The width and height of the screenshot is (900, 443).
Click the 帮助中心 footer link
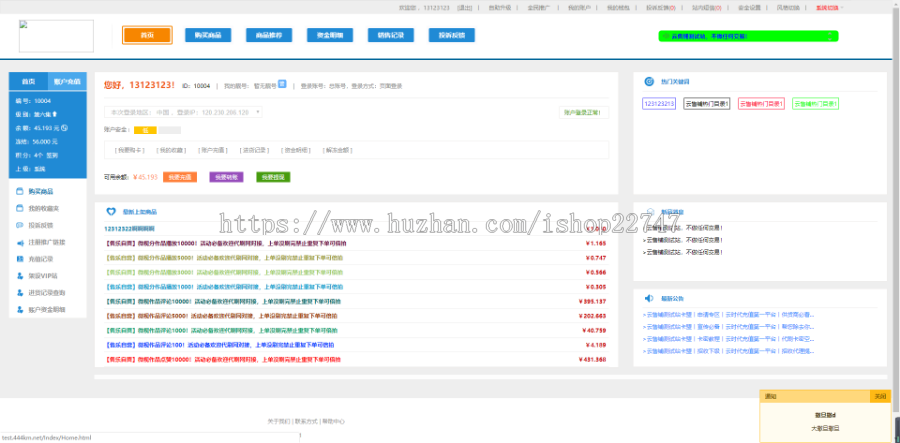(x=333, y=421)
